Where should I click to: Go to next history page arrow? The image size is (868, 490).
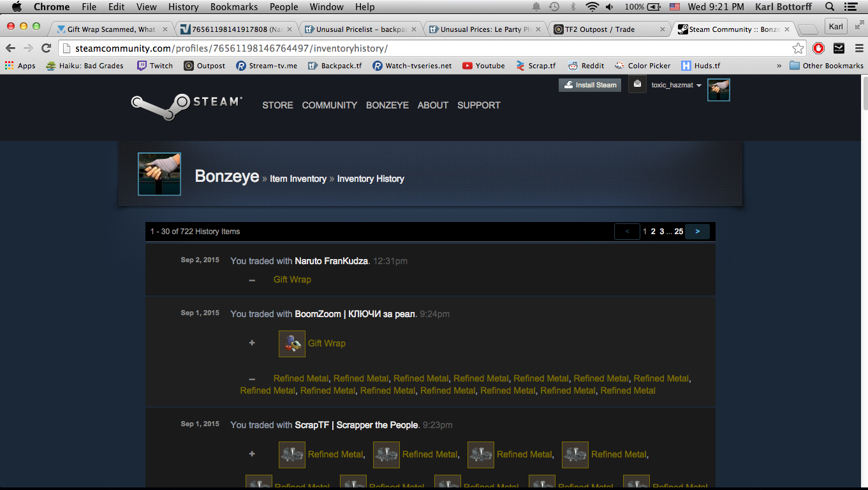click(697, 232)
